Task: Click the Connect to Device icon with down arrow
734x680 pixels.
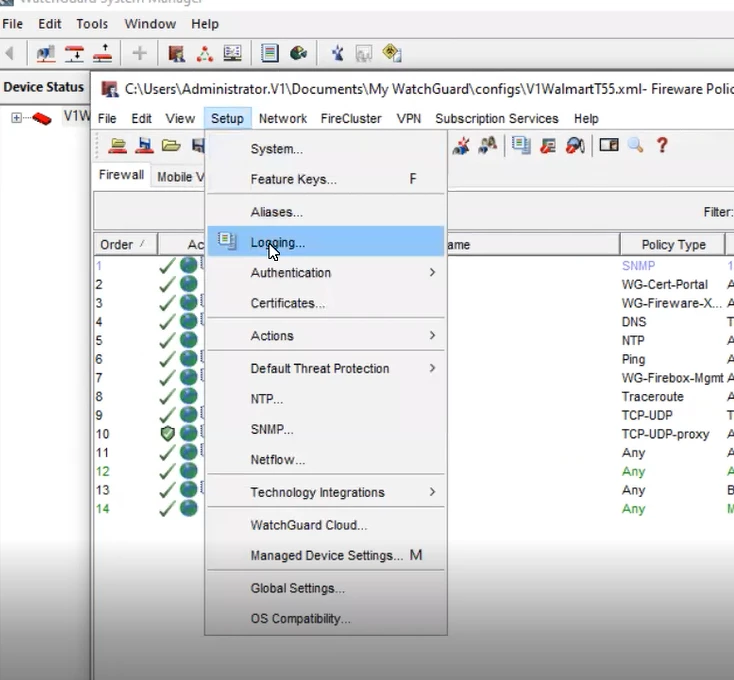Action: [74, 53]
